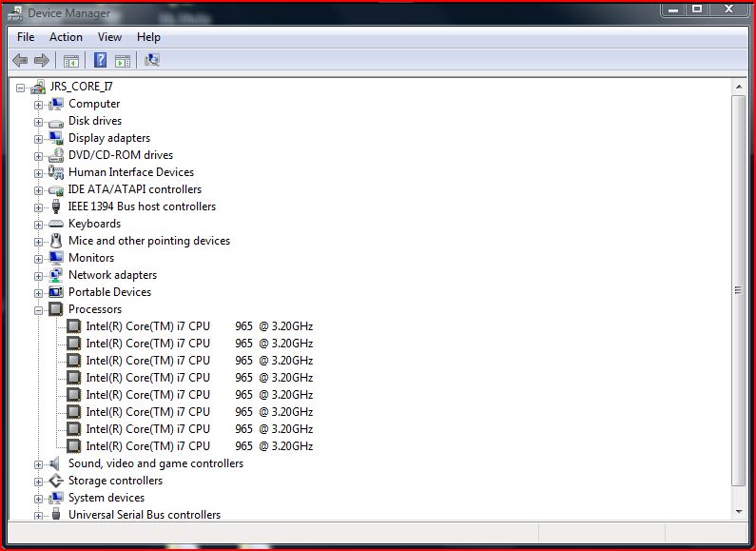The width and height of the screenshot is (756, 551).
Task: Expand the Keyboards node
Action: [x=38, y=225]
